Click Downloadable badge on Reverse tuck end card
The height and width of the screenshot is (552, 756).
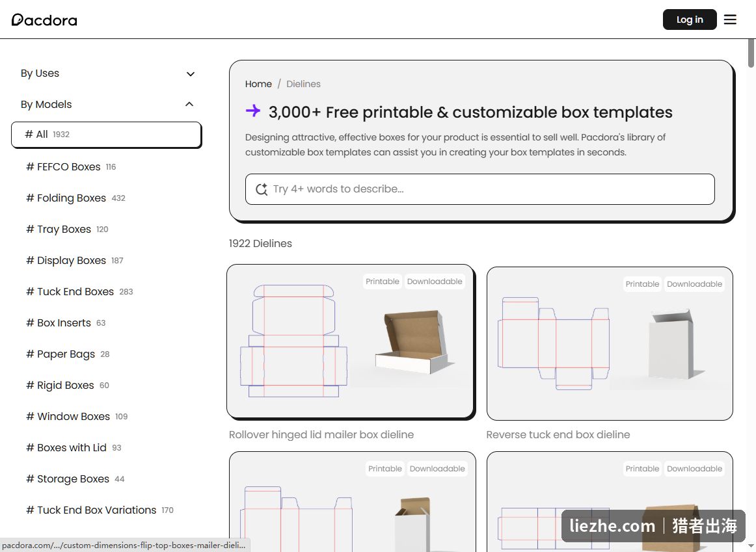click(x=694, y=284)
